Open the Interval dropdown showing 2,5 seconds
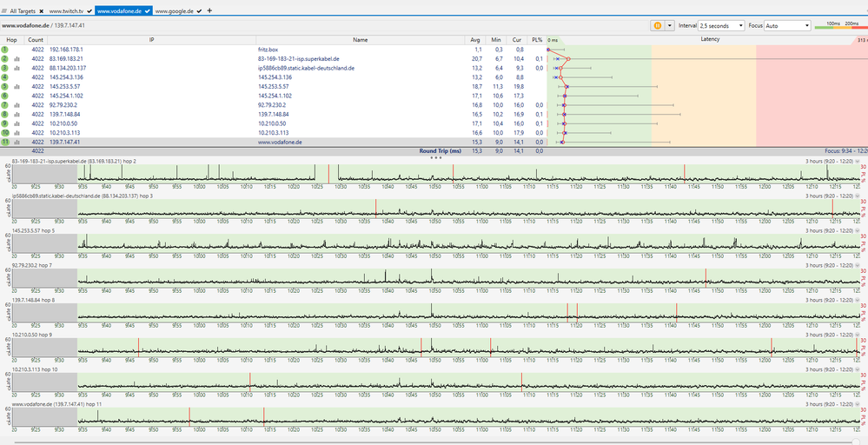The height and width of the screenshot is (445, 868). (x=721, y=25)
